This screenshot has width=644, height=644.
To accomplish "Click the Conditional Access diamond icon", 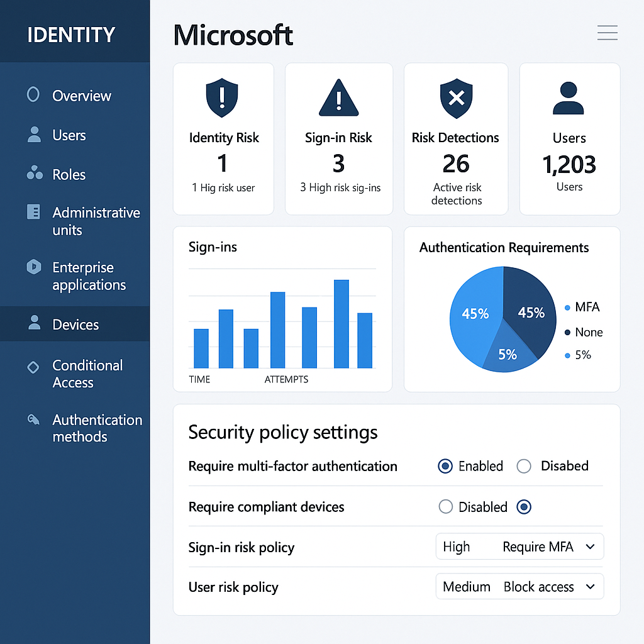I will tap(33, 367).
